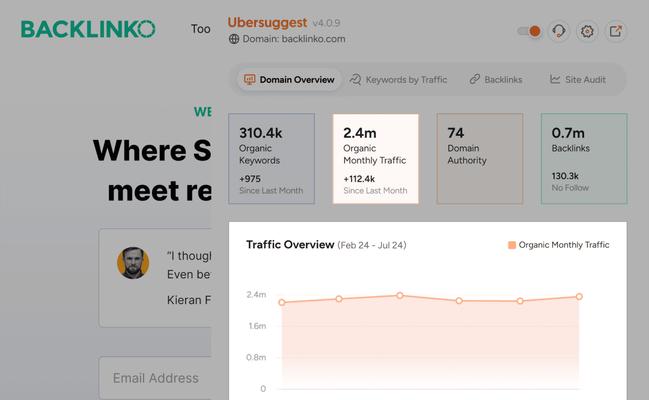
Task: Click the 2.4m y-axis label
Action: pos(256,294)
